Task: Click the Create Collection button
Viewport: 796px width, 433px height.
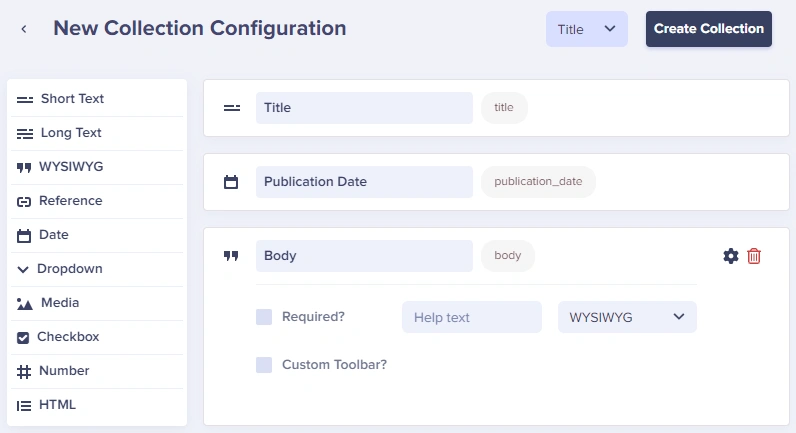Action: 709,29
